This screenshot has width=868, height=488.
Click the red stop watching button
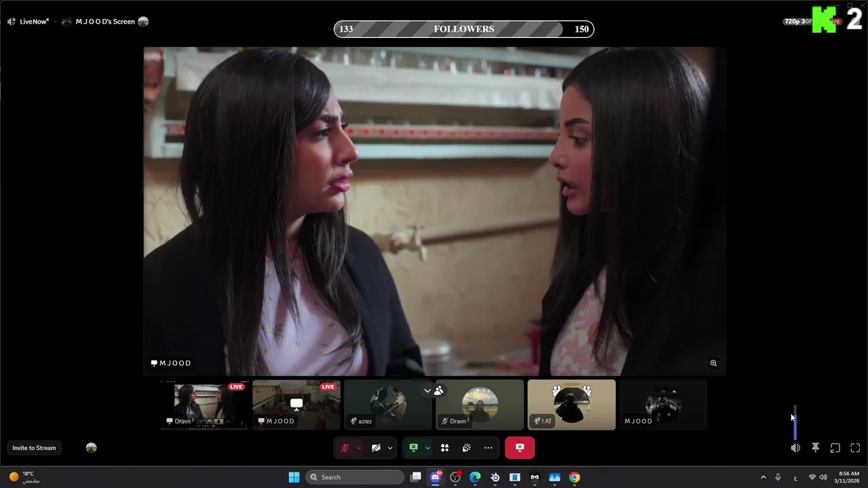tap(519, 448)
